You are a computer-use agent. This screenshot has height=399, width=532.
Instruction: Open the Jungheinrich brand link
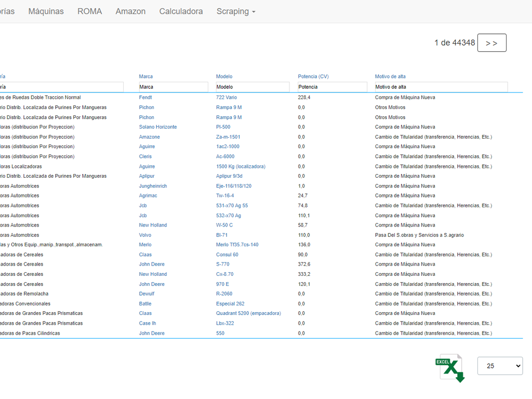pos(153,186)
